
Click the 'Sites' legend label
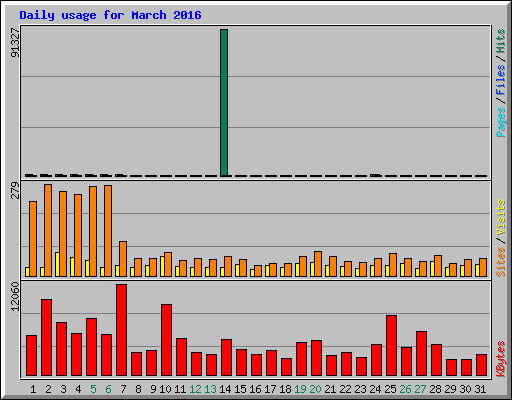(x=501, y=262)
